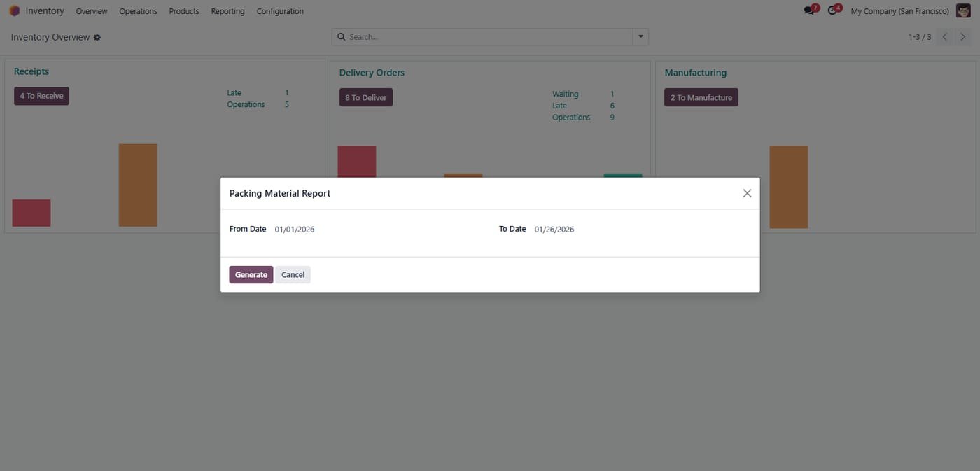Open the Reporting menu
Screen dimensions: 980x471
pyautogui.click(x=227, y=11)
